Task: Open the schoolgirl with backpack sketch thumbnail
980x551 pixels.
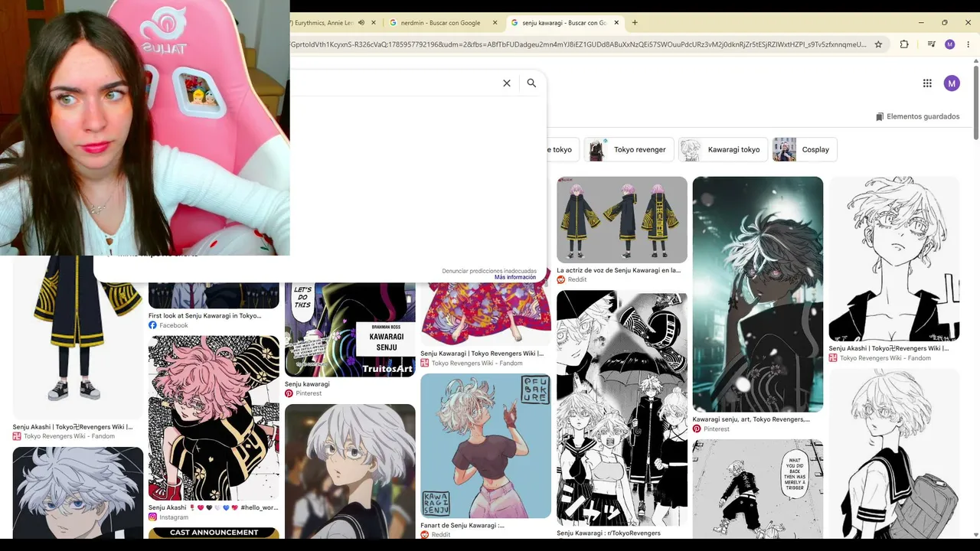Action: point(894,455)
